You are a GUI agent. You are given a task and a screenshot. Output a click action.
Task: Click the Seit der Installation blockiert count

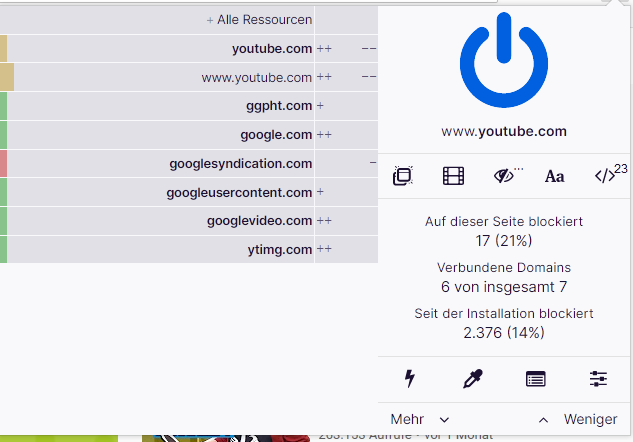pos(504,333)
